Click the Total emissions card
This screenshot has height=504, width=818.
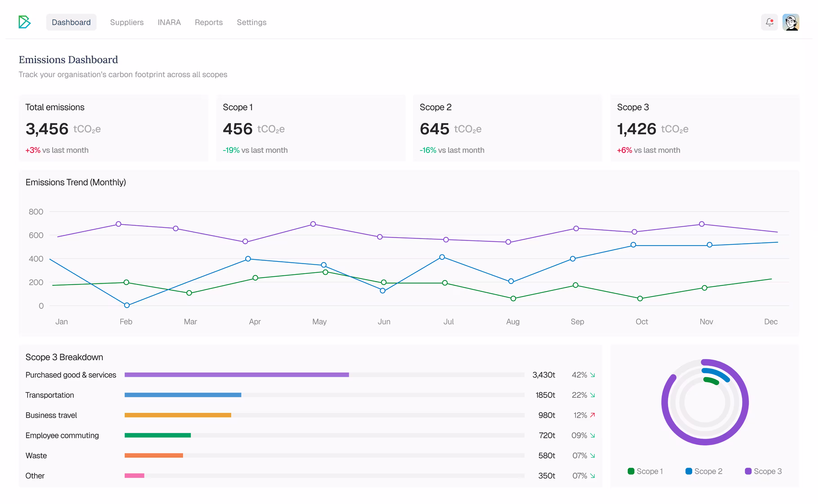113,128
